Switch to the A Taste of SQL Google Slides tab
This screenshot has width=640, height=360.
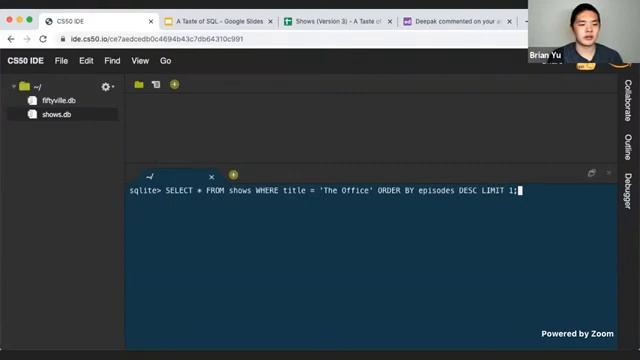(219, 21)
